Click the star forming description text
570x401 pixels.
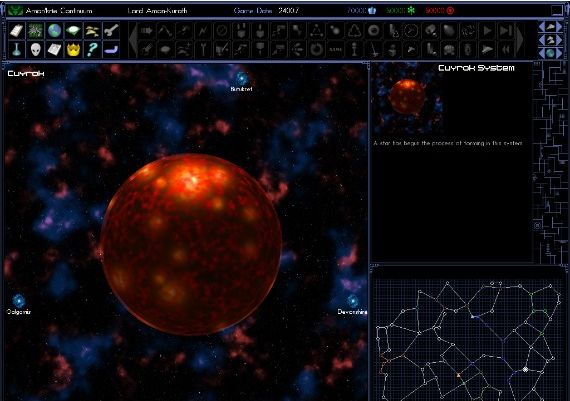pyautogui.click(x=448, y=143)
